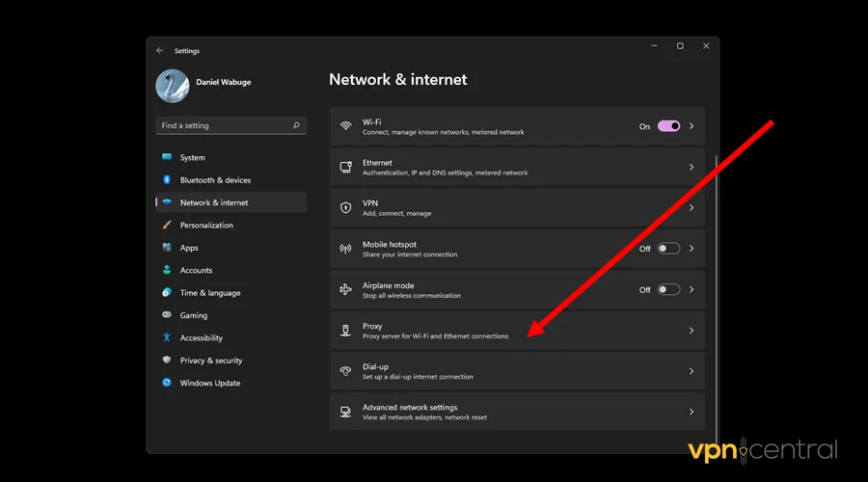Screen dimensions: 868x482
Task: Click the Network & internet sidebar icon
Action: coord(167,202)
